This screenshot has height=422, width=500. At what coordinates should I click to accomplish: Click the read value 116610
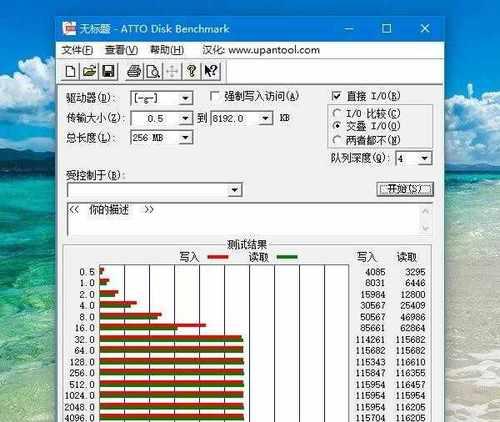(x=410, y=362)
